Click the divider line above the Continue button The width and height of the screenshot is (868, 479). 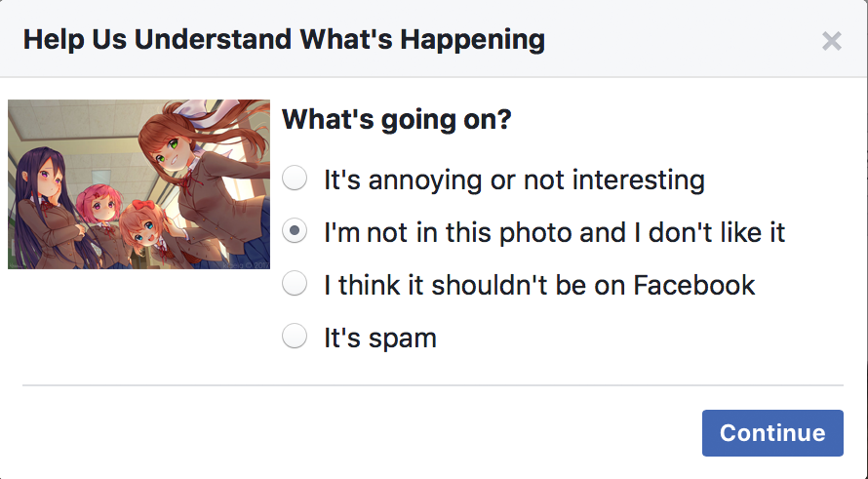pos(432,385)
